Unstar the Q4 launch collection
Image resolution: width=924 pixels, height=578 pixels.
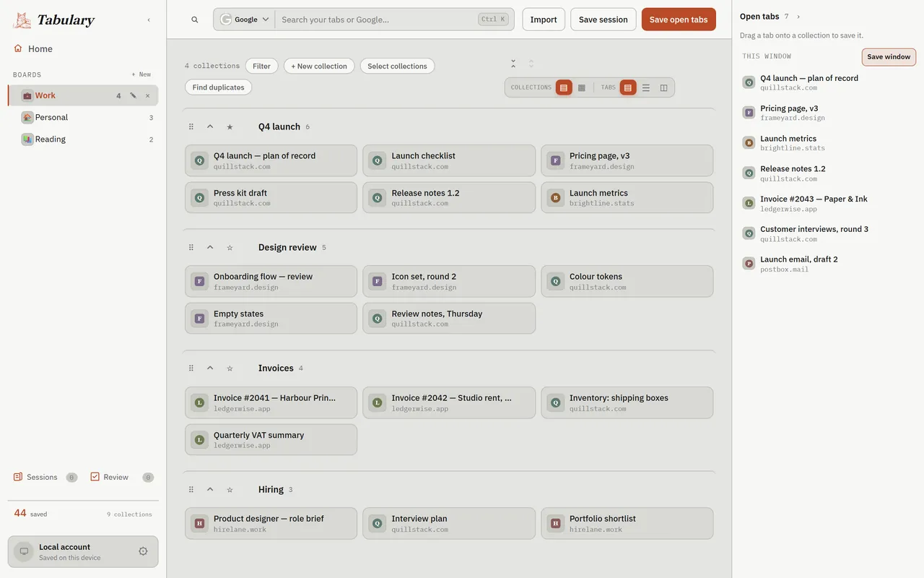[x=230, y=126]
